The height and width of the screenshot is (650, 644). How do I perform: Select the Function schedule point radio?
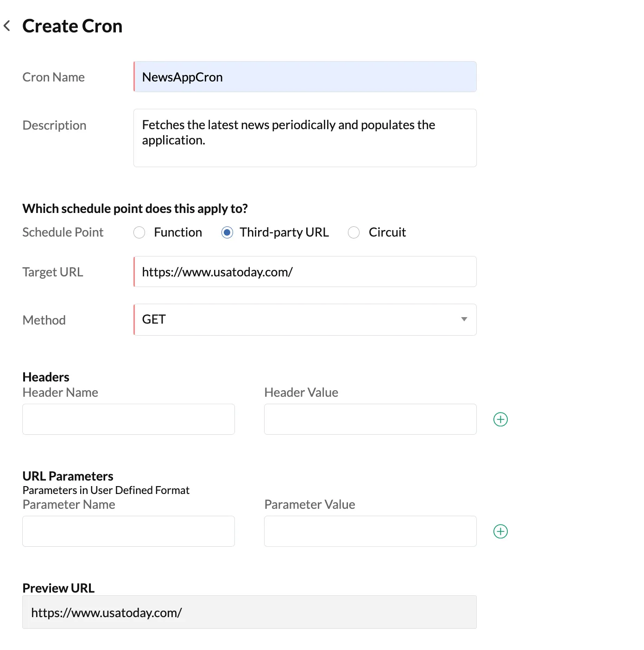tap(139, 232)
